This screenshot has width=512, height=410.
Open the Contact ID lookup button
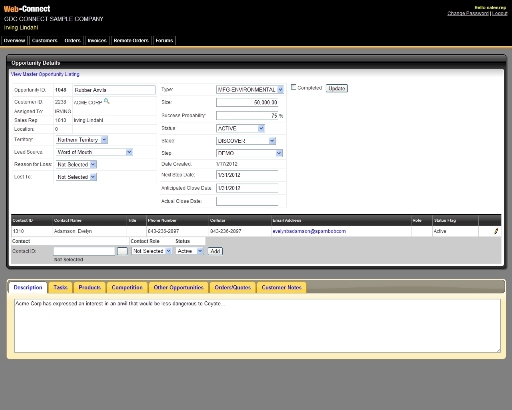pyautogui.click(x=123, y=251)
